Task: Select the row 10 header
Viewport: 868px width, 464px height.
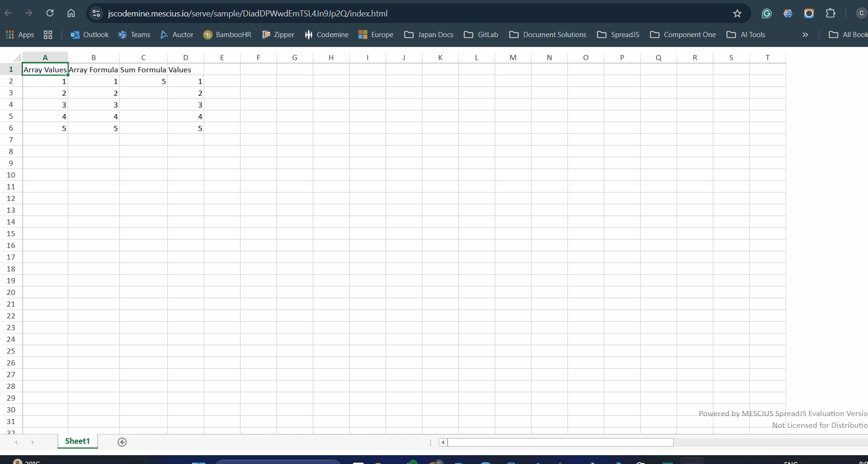Action: [11, 175]
